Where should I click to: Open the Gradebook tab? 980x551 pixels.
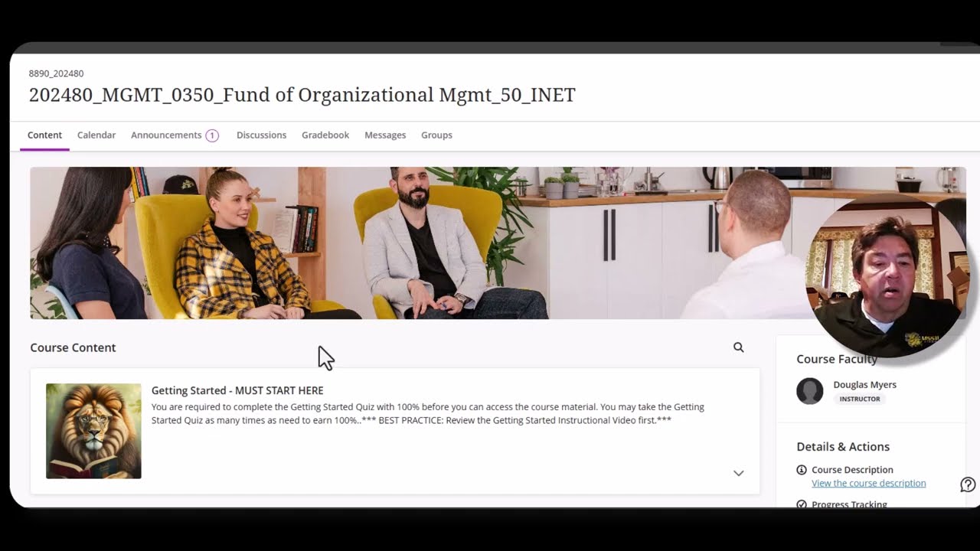(325, 135)
